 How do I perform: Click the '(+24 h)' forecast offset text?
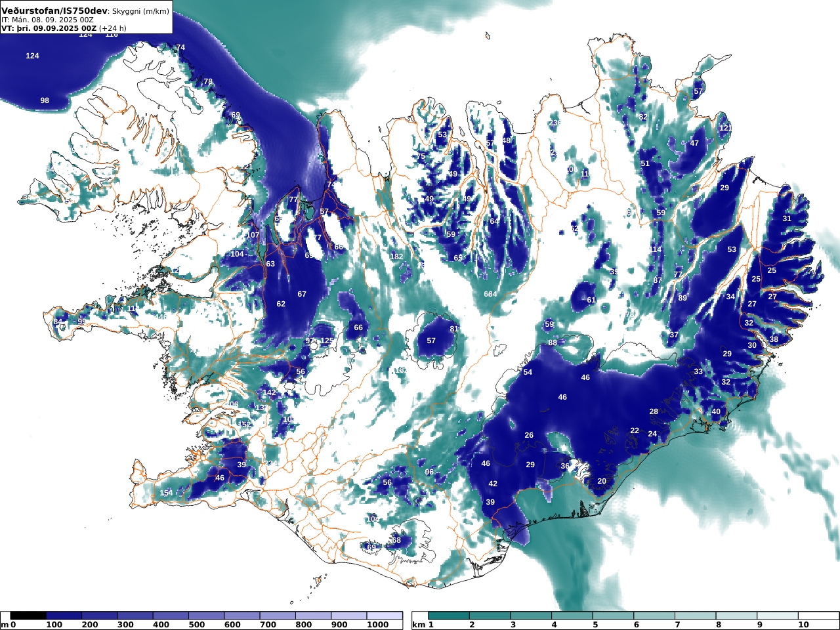(113, 28)
